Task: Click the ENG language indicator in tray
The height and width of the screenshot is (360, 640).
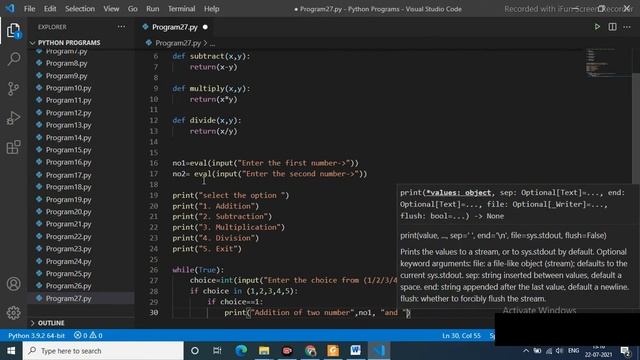Action: tap(573, 351)
